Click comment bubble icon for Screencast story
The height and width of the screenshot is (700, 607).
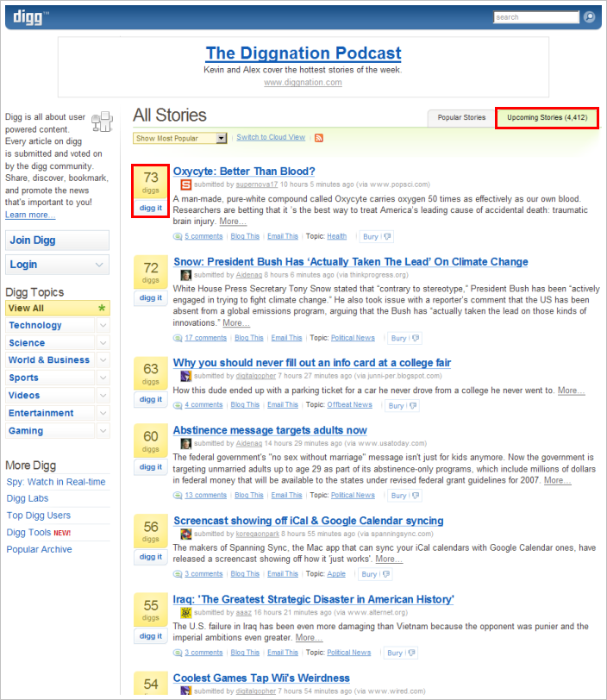[178, 574]
